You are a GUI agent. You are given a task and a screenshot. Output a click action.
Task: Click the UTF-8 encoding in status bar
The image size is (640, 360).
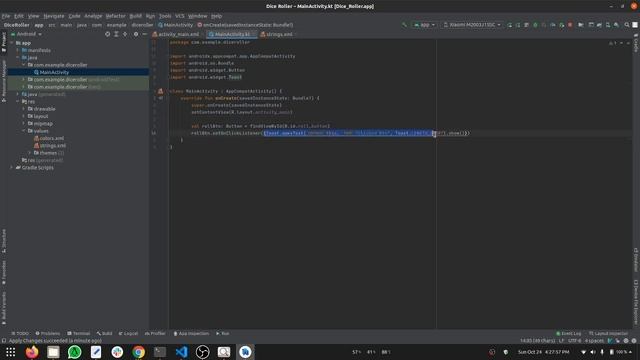575,340
